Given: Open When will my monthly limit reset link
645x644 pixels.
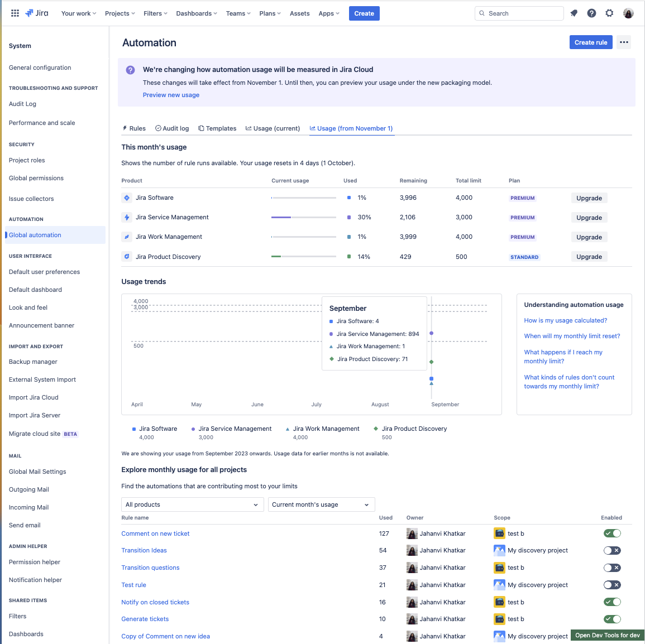Looking at the screenshot, I should [x=572, y=336].
